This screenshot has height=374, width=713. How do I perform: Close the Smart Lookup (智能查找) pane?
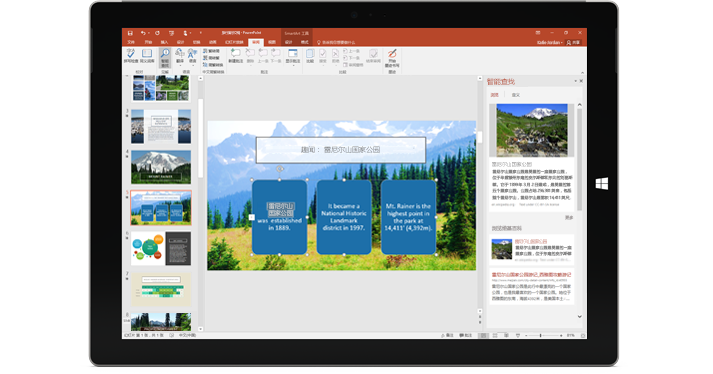click(581, 81)
